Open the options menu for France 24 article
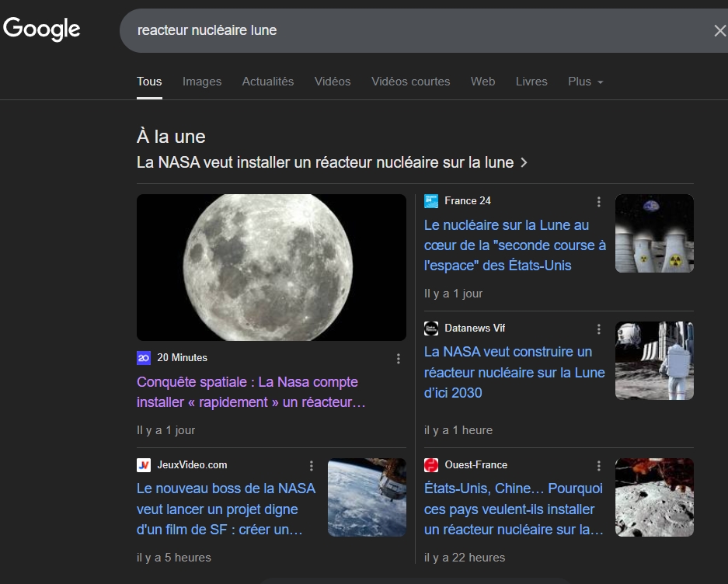728x584 pixels. pyautogui.click(x=599, y=201)
